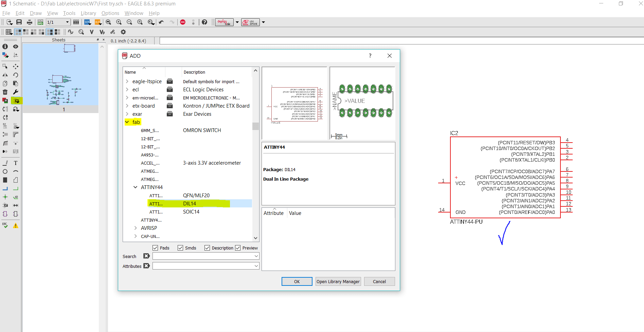Open layer settings tool

[x=5, y=55]
